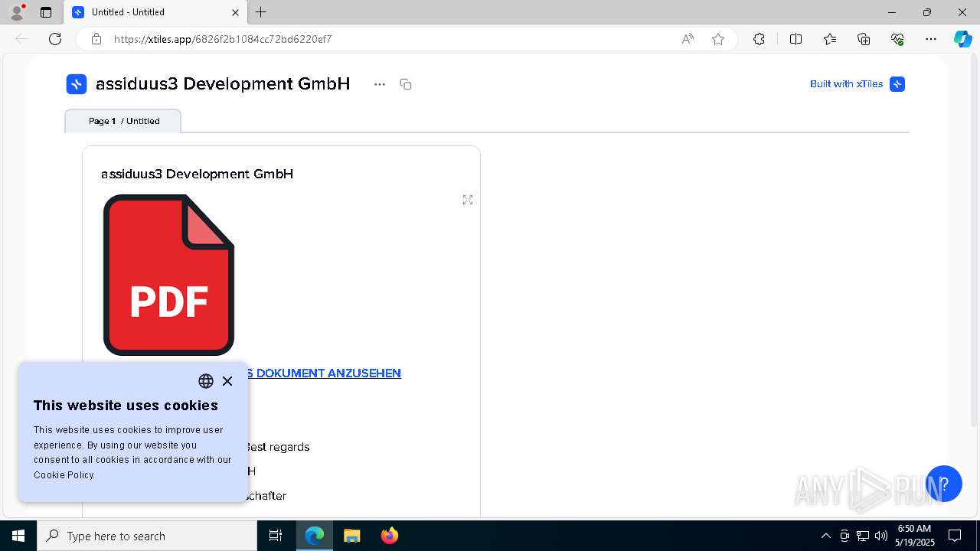
Task: Open the browser Extensions menu
Action: coord(759,39)
